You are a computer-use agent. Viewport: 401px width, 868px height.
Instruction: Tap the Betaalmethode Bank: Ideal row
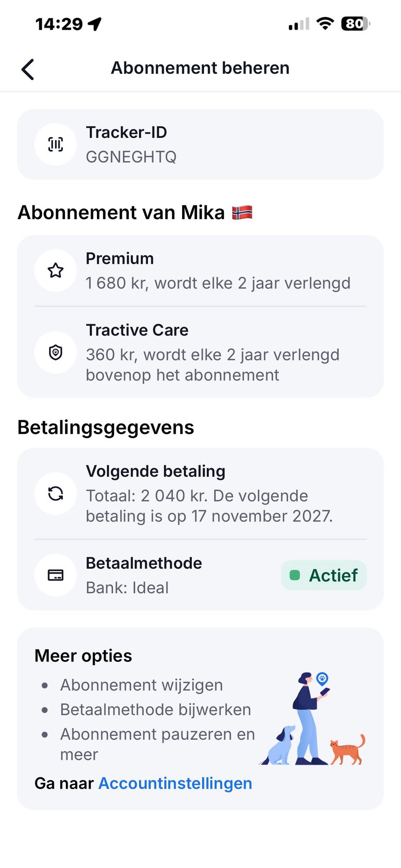[200, 575]
